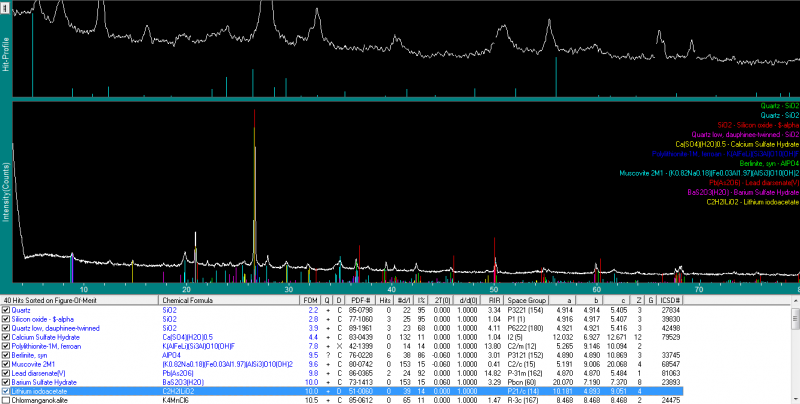This screenshot has height=404, width=800.
Task: Sort by the Space Group column header
Action: 527,300
